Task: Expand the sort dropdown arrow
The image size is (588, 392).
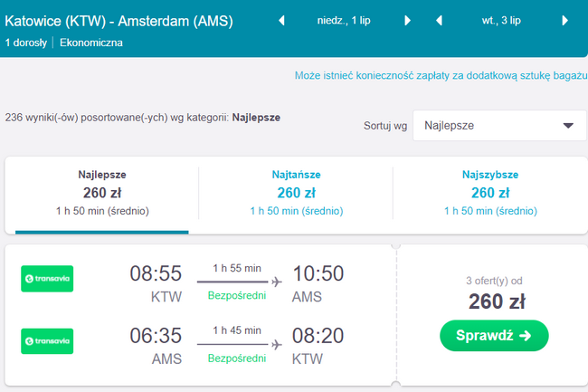Action: tap(568, 126)
